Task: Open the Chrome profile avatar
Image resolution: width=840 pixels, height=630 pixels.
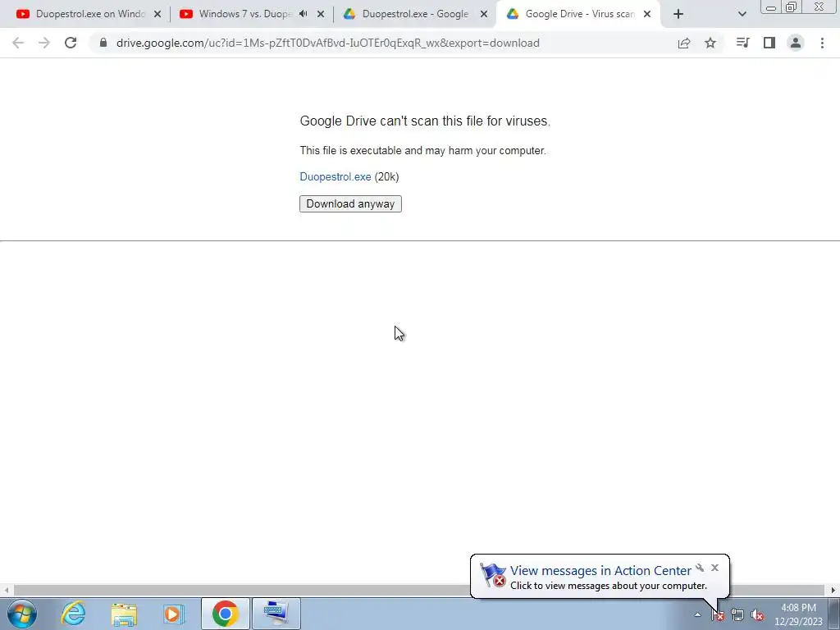Action: tap(796, 43)
